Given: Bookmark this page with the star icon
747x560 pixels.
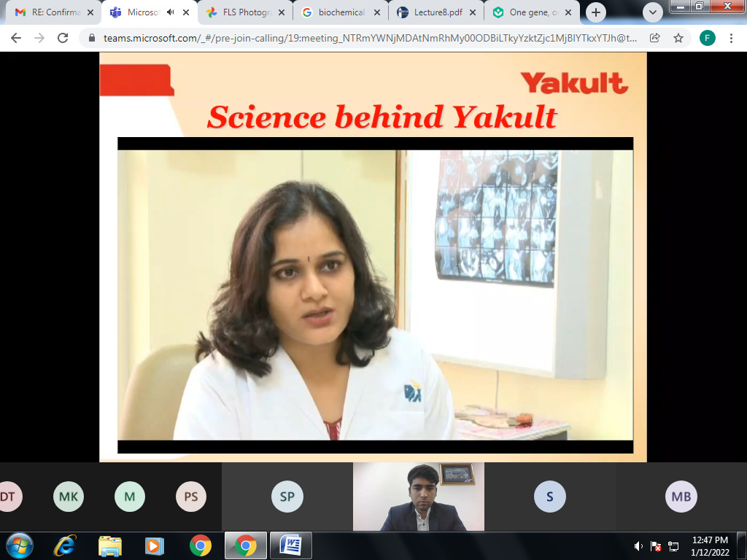Looking at the screenshot, I should (x=678, y=38).
